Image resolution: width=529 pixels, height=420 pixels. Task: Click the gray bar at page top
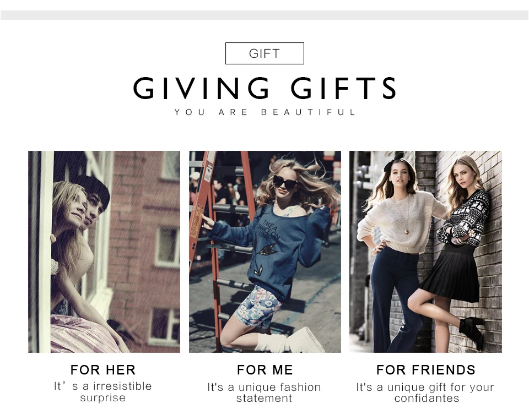(264, 15)
